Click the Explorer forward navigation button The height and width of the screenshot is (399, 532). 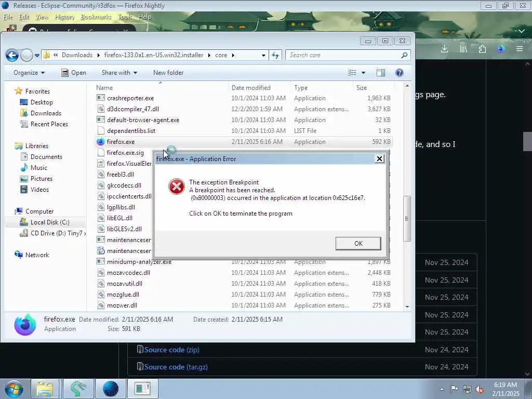pos(27,55)
